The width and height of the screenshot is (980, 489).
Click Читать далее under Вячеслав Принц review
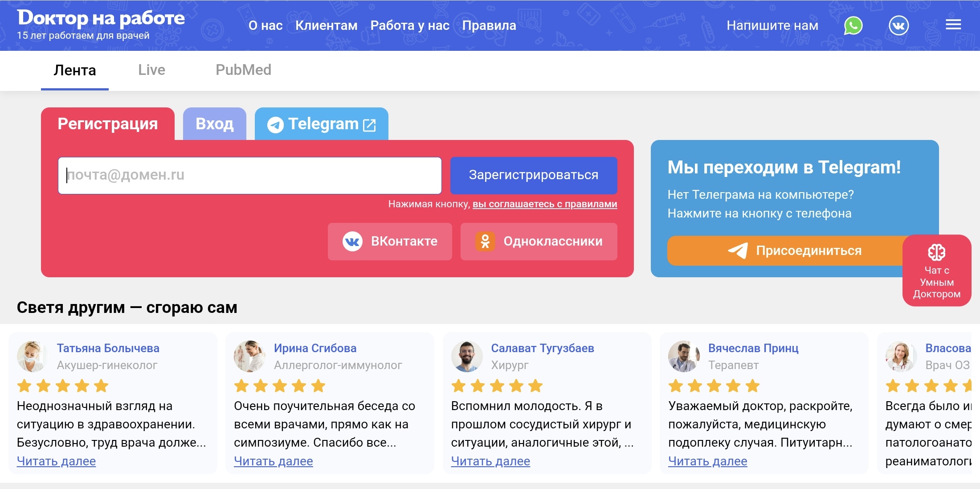(x=708, y=461)
